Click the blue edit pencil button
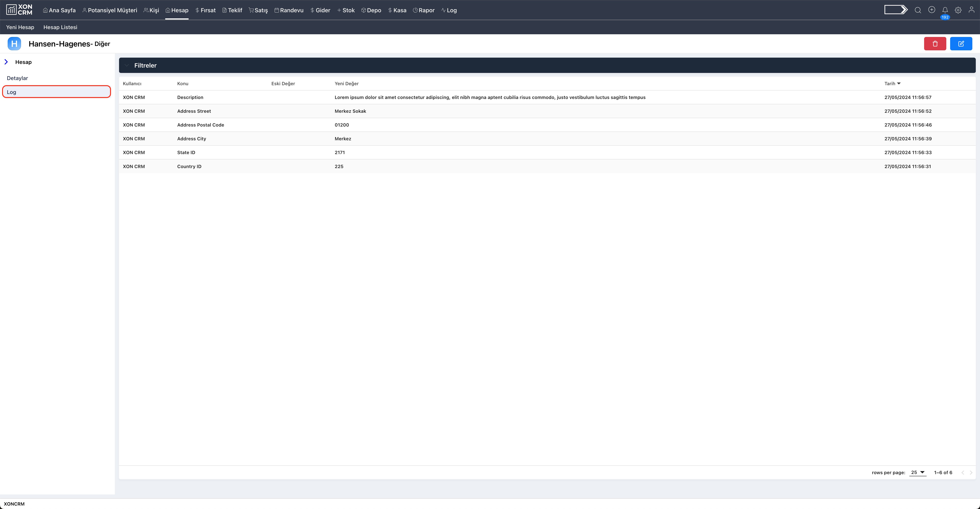 tap(961, 44)
